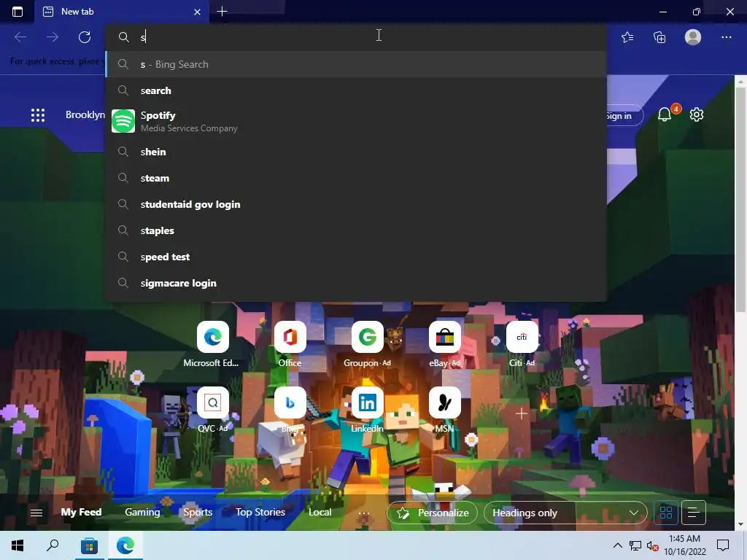Select the My Feed tab
747x560 pixels.
[x=81, y=513]
